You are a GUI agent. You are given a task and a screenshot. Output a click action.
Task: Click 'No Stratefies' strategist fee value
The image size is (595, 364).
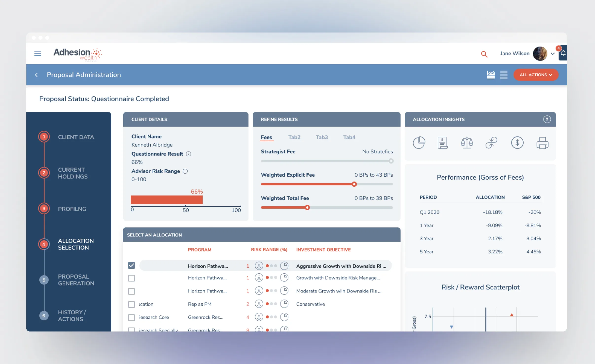[378, 152]
